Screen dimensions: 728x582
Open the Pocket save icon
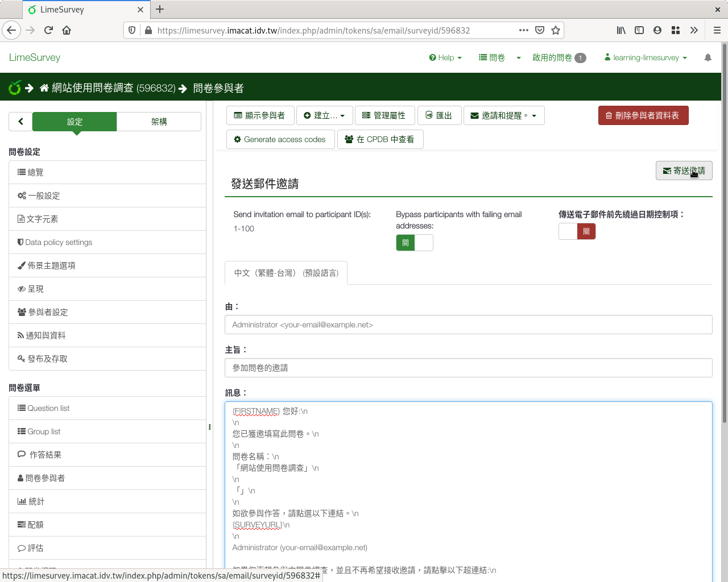click(540, 30)
